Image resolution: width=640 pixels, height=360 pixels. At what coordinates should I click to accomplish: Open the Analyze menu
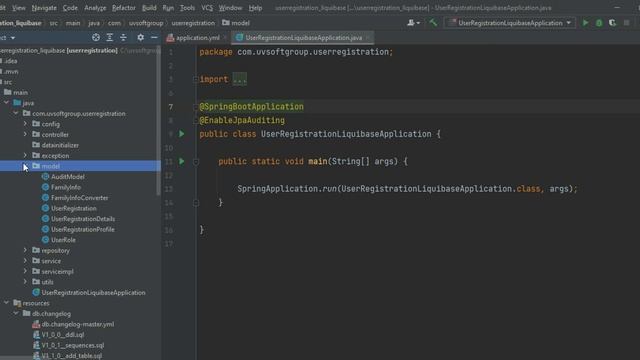[x=95, y=8]
